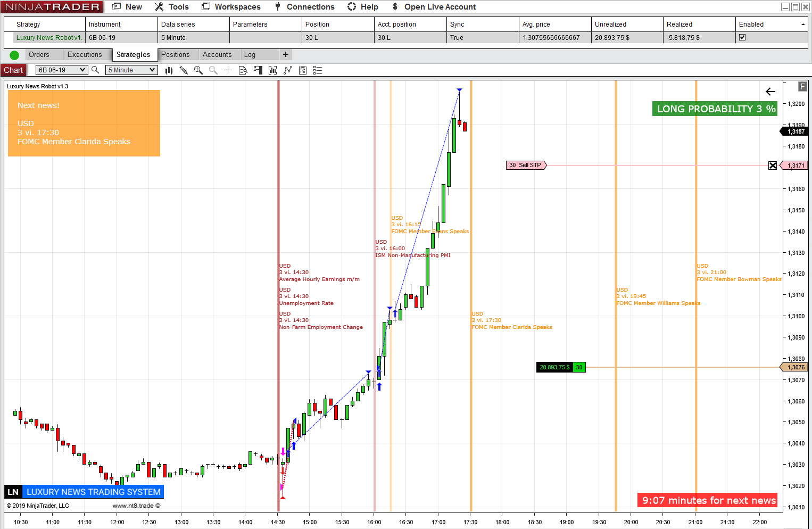Image resolution: width=812 pixels, height=529 pixels.
Task: Open the chart properties list icon
Action: point(318,70)
